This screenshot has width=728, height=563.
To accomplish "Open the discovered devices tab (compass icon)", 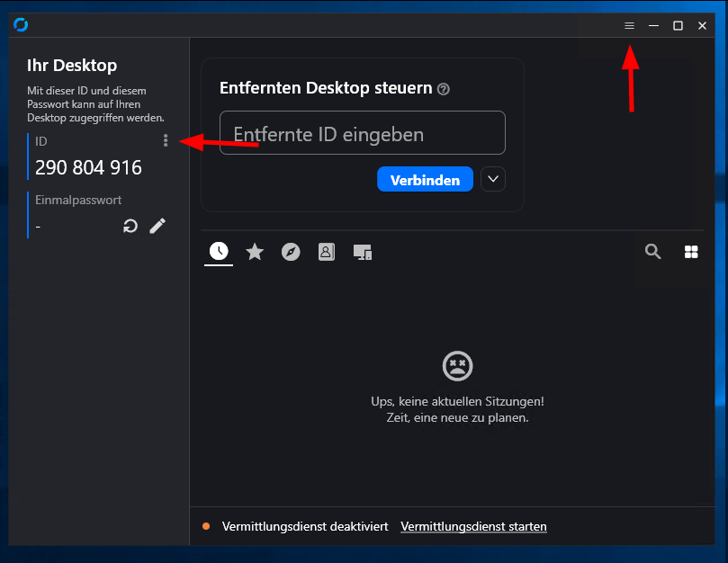I will tap(291, 252).
